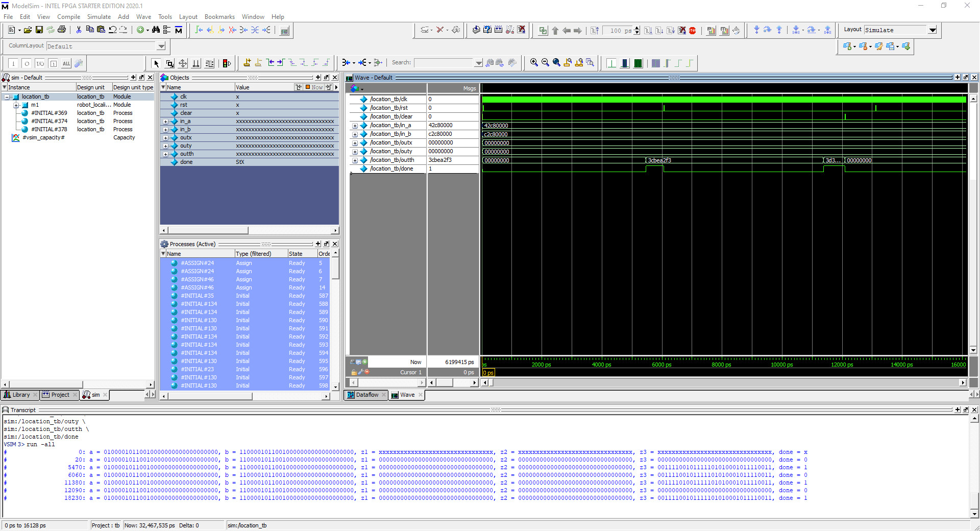Switch to the Project tab

(x=60, y=395)
